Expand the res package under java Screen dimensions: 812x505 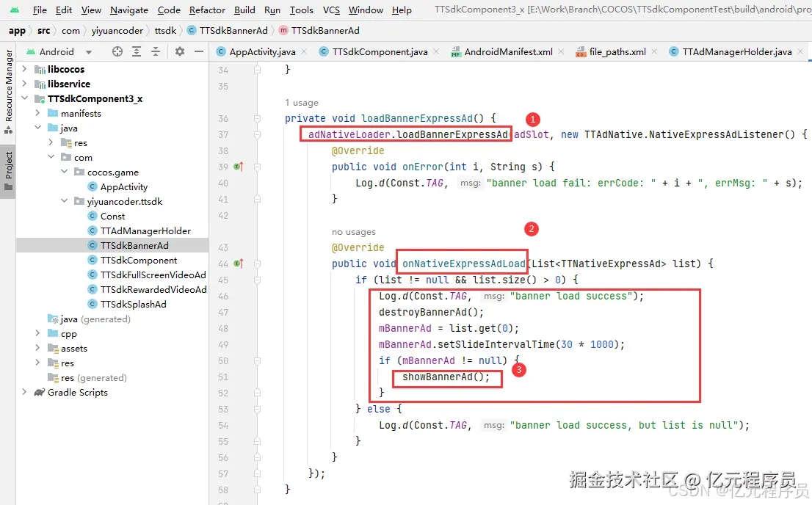51,142
